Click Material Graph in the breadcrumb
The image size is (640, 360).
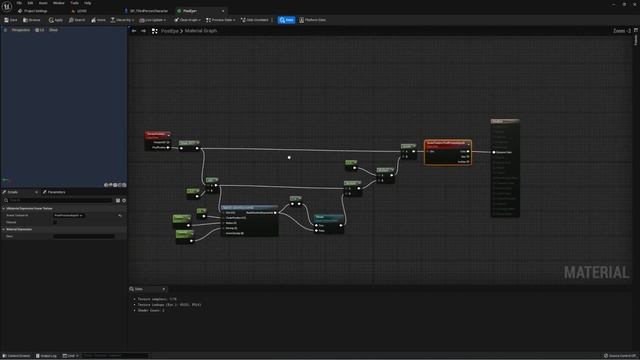(201, 31)
